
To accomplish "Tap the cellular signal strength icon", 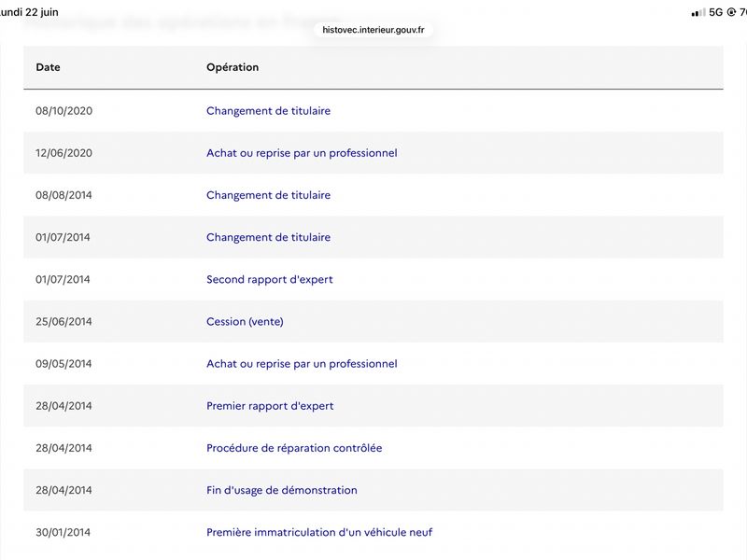I will pyautogui.click(x=698, y=13).
